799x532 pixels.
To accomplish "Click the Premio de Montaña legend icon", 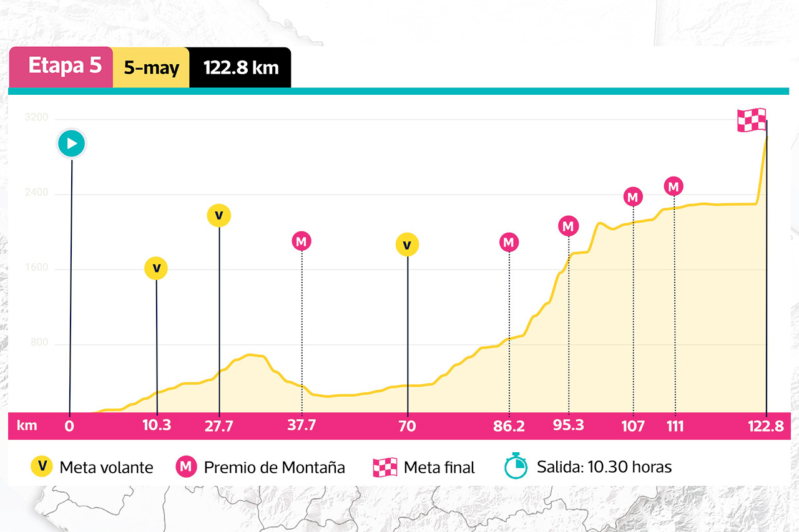I will [186, 467].
